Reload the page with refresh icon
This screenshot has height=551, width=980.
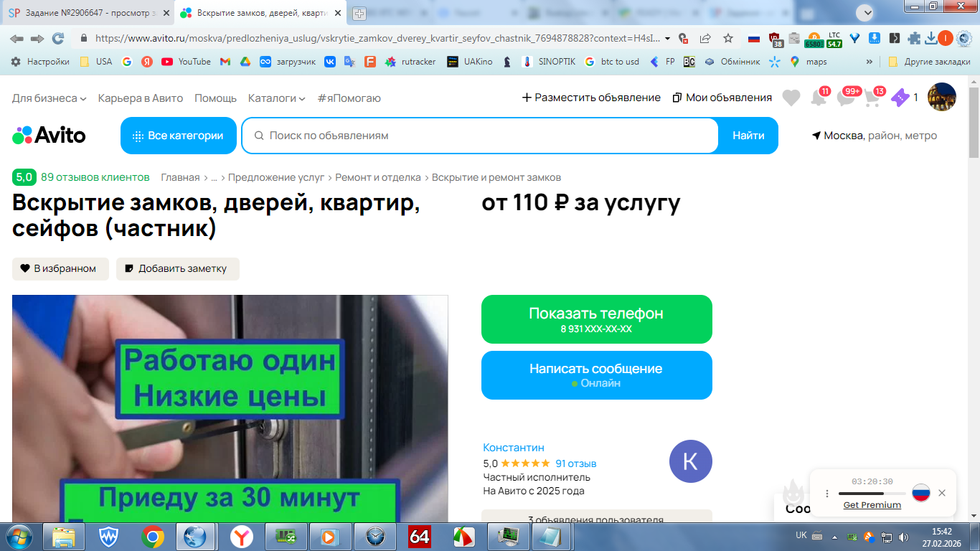tap(58, 38)
